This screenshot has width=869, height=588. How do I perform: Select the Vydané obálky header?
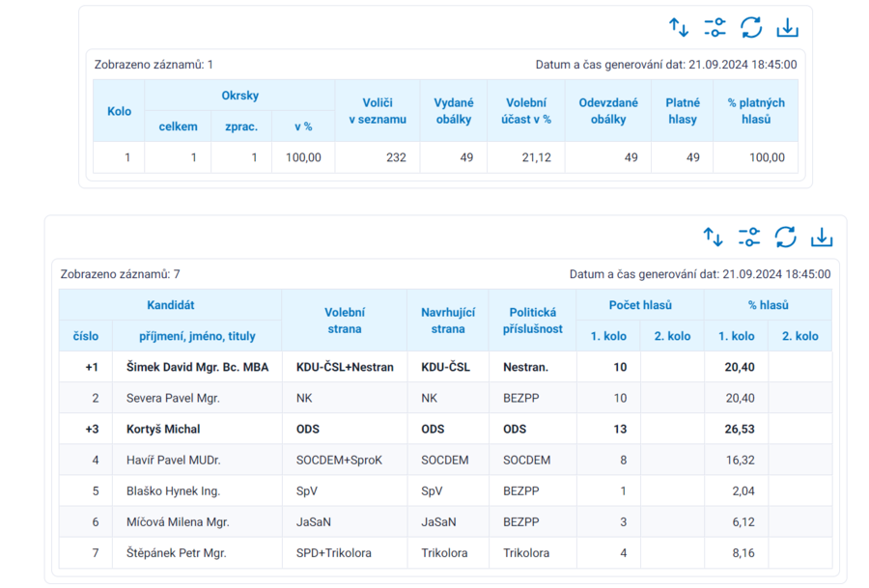pos(454,111)
